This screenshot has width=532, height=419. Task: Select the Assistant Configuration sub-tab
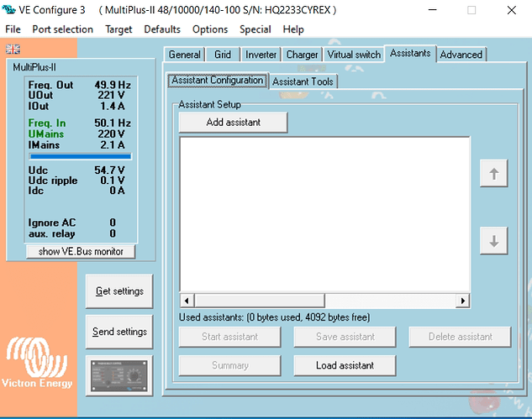(x=218, y=81)
